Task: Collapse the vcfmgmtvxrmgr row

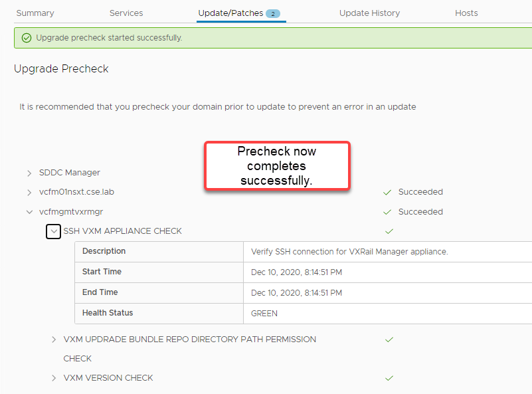Action: [x=29, y=212]
